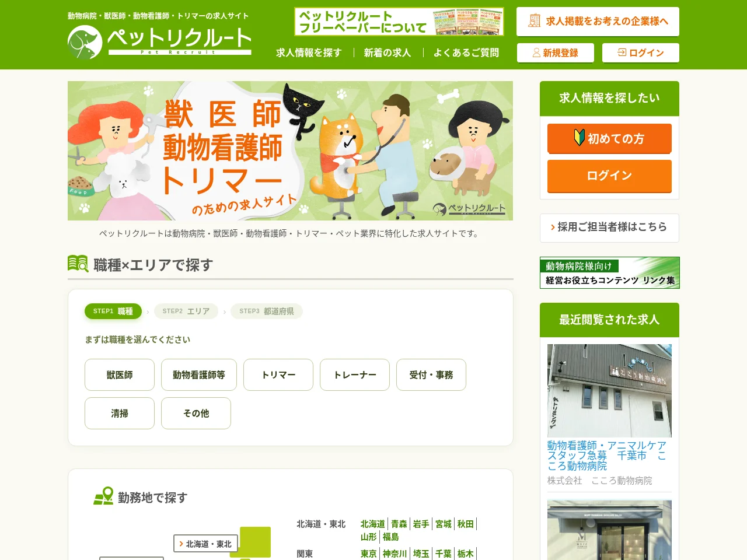Go to 新着の求人 menu
The height and width of the screenshot is (560, 747).
pyautogui.click(x=388, y=52)
